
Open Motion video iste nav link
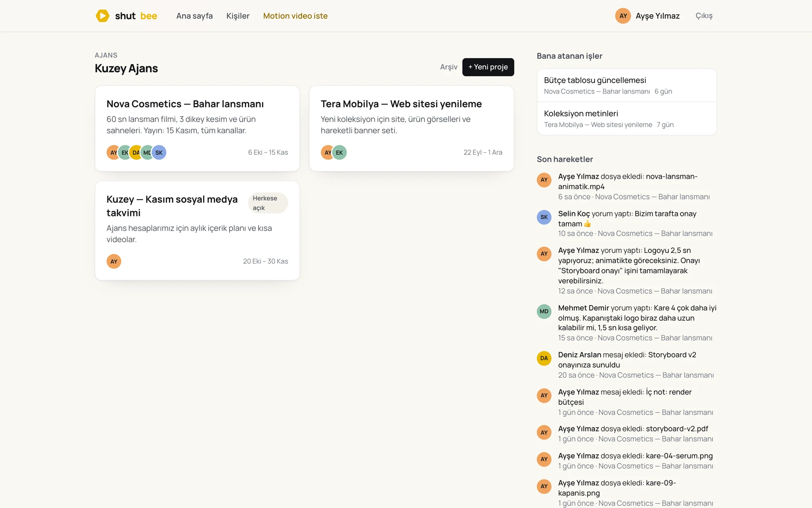click(x=295, y=16)
